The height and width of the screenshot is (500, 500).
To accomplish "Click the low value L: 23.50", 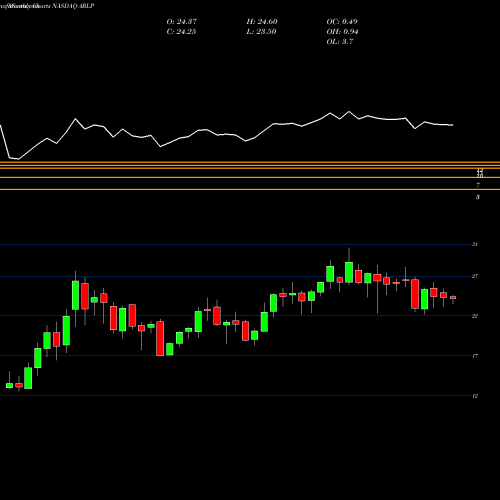I will click(261, 32).
